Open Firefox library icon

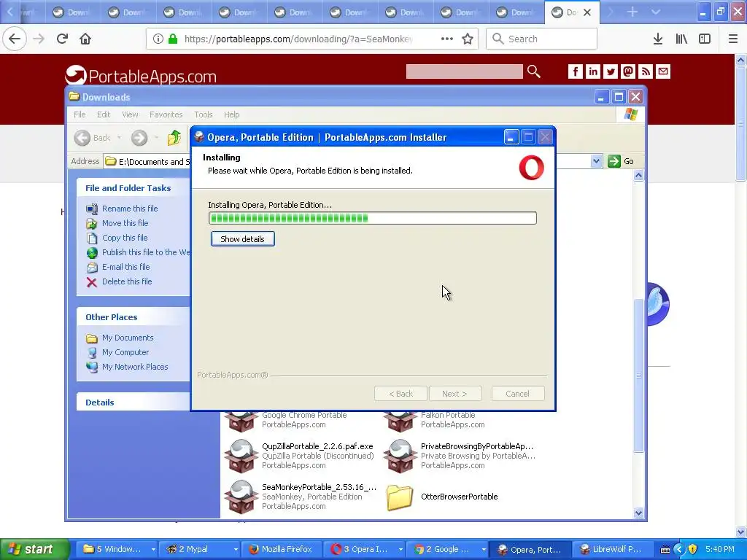coord(681,39)
